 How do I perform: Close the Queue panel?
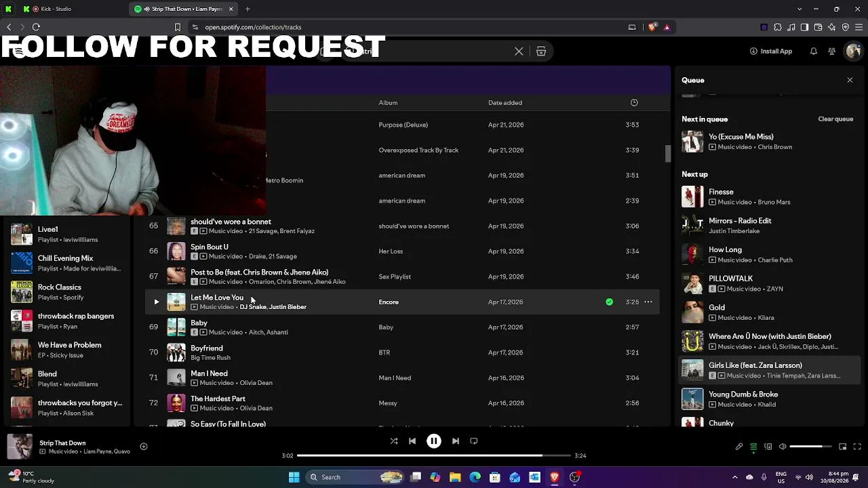click(850, 80)
